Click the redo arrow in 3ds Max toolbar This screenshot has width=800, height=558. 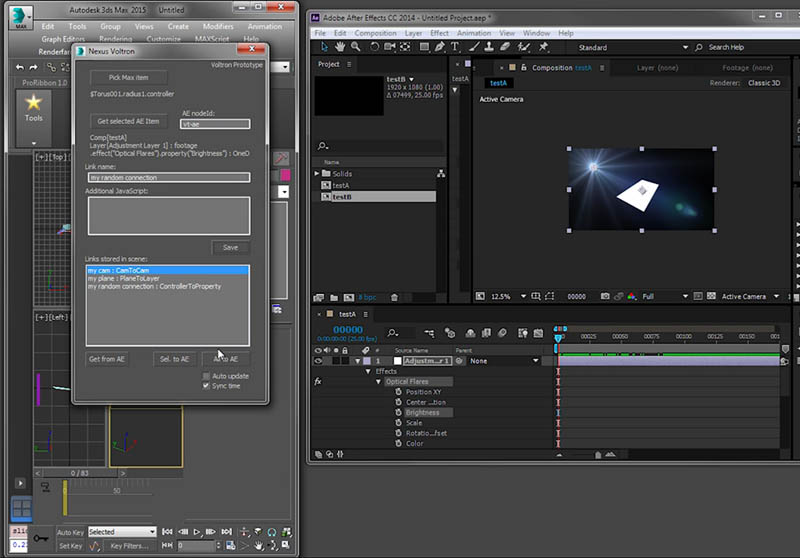click(33, 67)
